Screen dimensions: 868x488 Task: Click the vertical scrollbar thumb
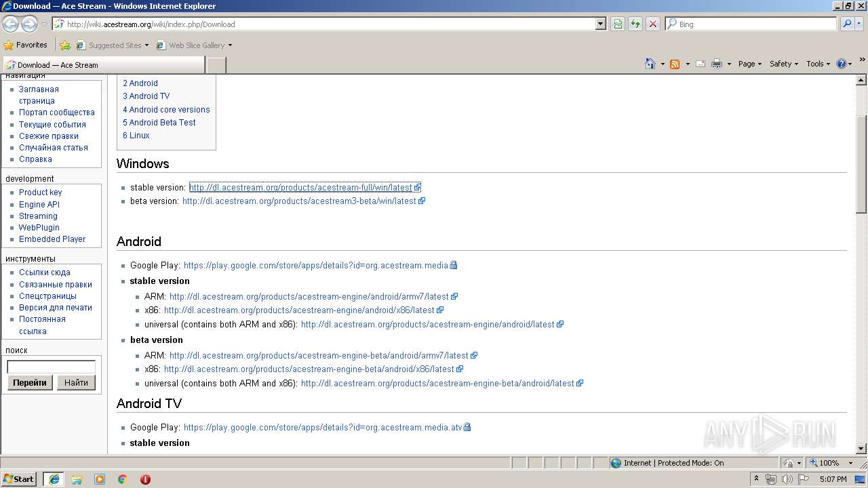click(861, 164)
